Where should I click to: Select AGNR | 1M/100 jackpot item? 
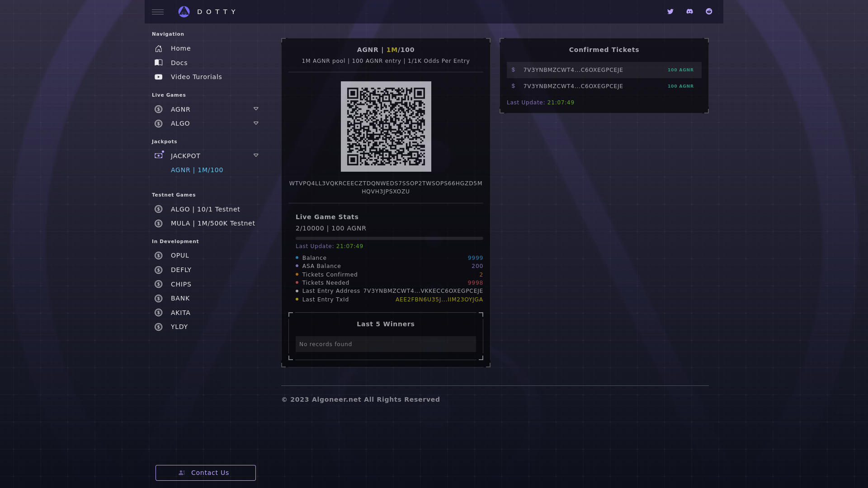[197, 170]
